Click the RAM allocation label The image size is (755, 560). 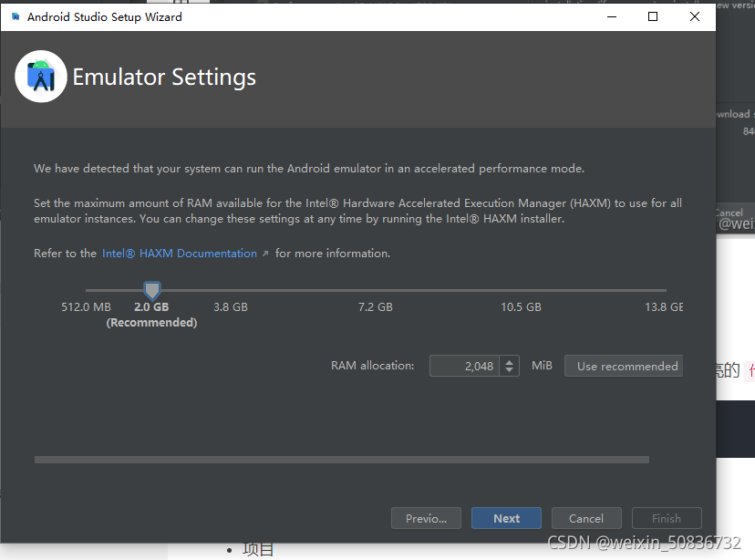[372, 366]
